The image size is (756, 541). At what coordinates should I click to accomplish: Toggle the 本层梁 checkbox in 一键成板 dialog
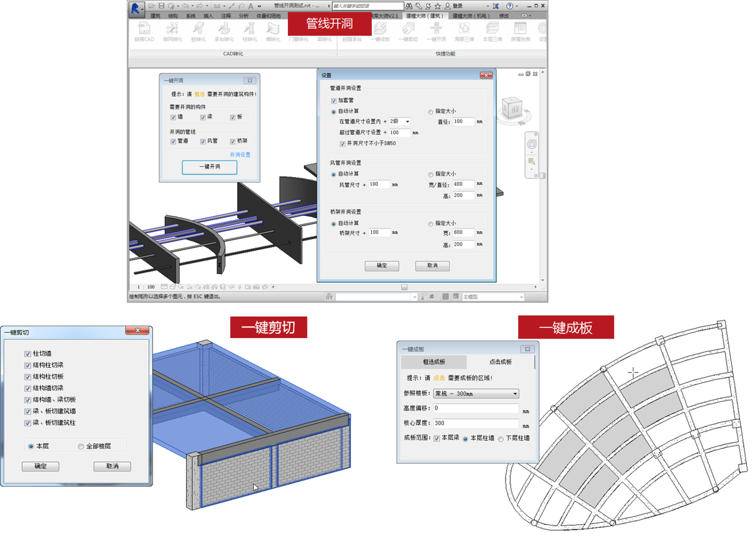[437, 439]
